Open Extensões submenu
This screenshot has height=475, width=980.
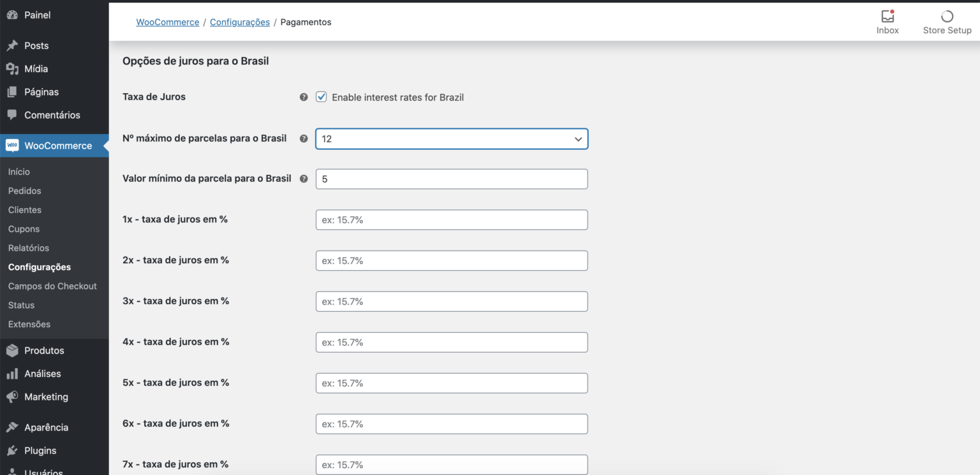29,325
